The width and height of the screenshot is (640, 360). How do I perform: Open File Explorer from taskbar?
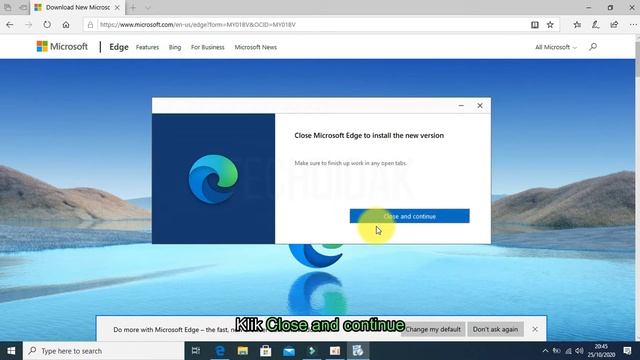pos(243,351)
